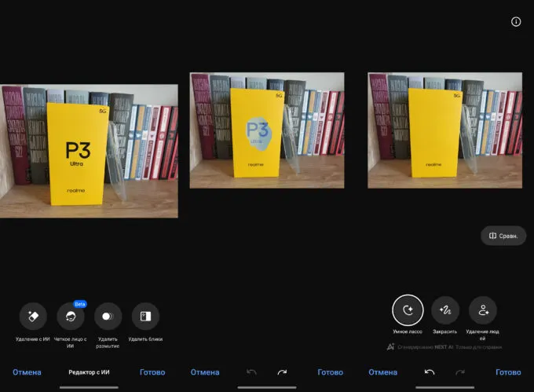534x392 pixels.
Task: Confirm with Готово in the middle screen
Action: 331,372
